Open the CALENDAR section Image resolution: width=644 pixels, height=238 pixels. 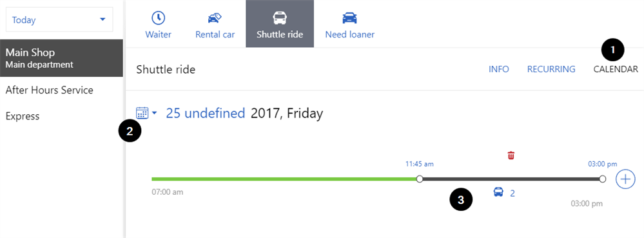click(616, 70)
